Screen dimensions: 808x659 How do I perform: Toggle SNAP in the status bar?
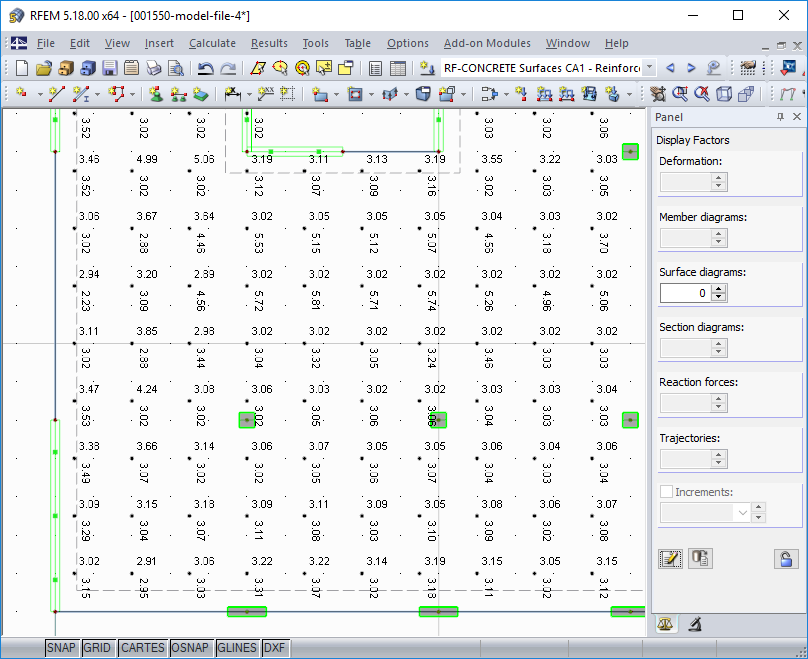coord(61,648)
